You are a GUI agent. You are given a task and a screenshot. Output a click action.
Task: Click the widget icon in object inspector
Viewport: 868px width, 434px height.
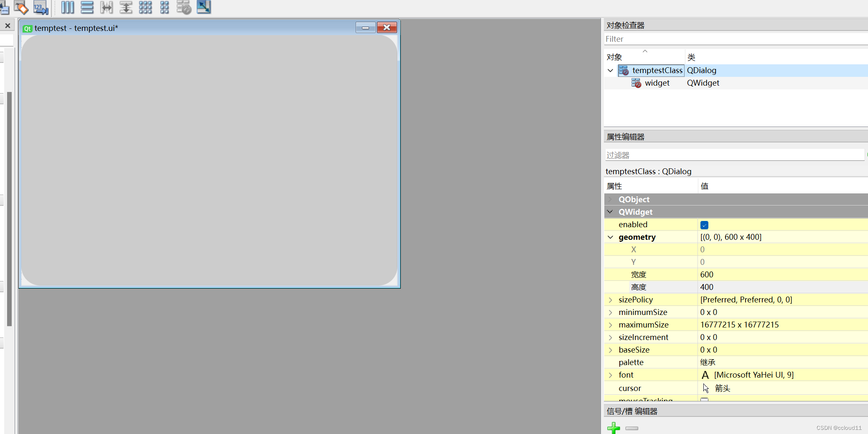tap(636, 83)
